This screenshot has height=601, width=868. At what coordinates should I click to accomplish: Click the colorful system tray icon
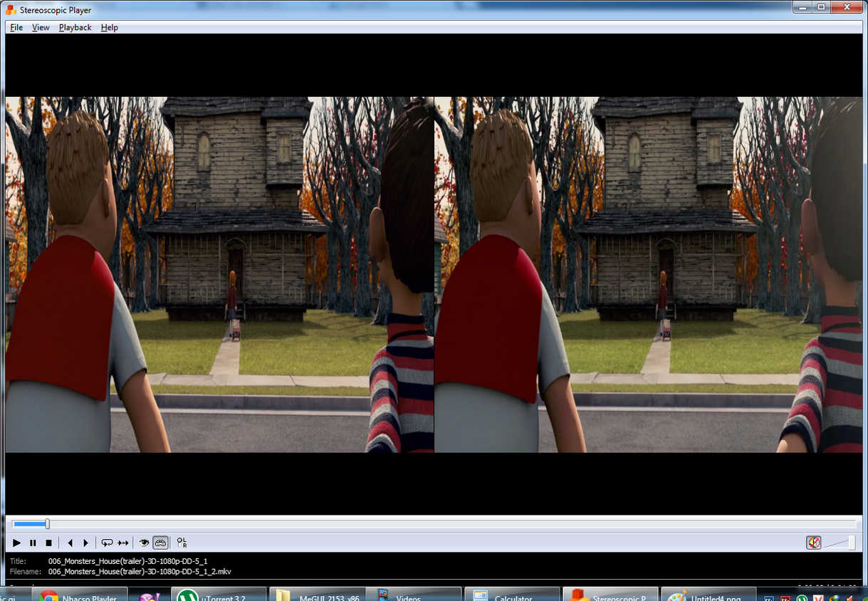[x=835, y=598]
